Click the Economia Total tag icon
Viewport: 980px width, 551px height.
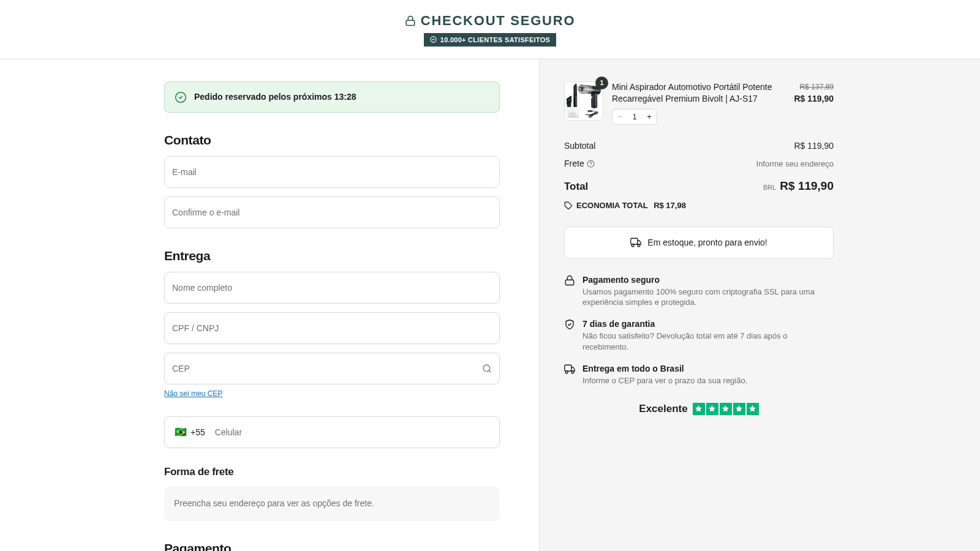pyautogui.click(x=568, y=206)
